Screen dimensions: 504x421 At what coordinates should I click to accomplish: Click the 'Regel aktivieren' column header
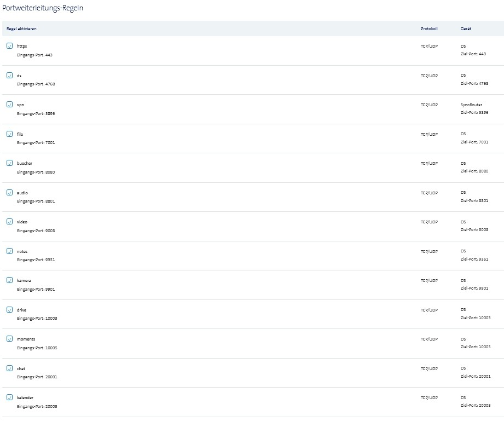pos(21,28)
